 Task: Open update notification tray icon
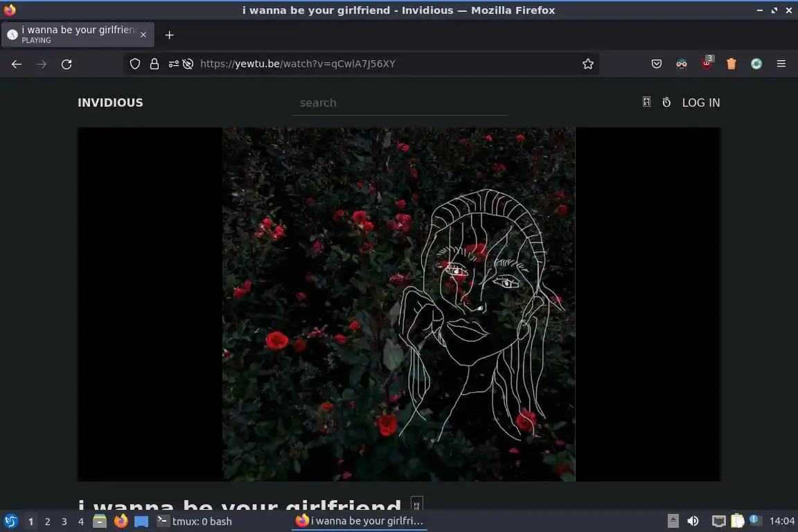click(x=755, y=520)
